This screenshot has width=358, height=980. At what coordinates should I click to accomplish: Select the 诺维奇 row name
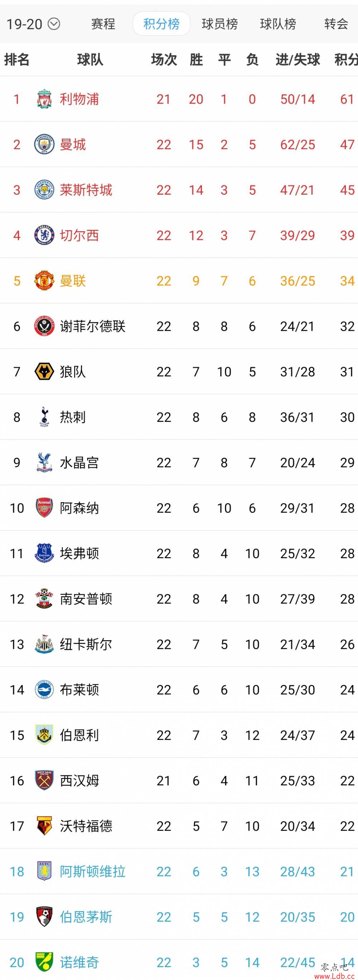(79, 962)
